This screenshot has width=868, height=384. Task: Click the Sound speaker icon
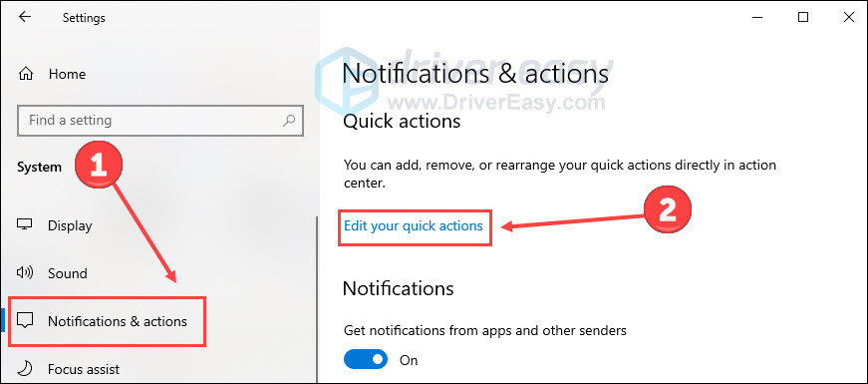click(x=25, y=272)
